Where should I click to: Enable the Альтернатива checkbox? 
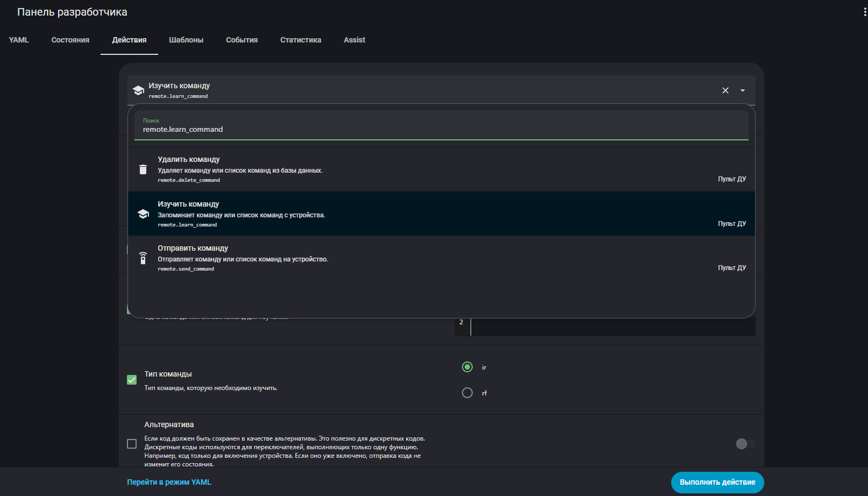coord(132,444)
